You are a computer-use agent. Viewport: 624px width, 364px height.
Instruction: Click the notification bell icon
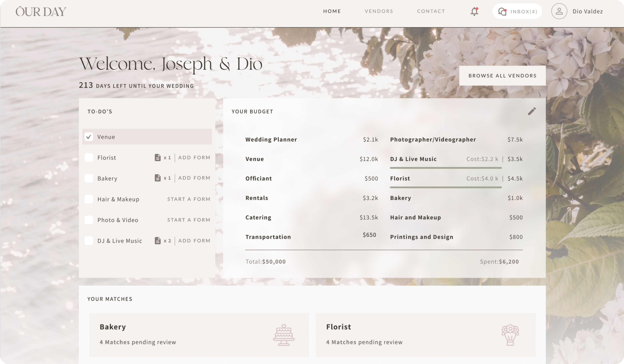pyautogui.click(x=474, y=11)
